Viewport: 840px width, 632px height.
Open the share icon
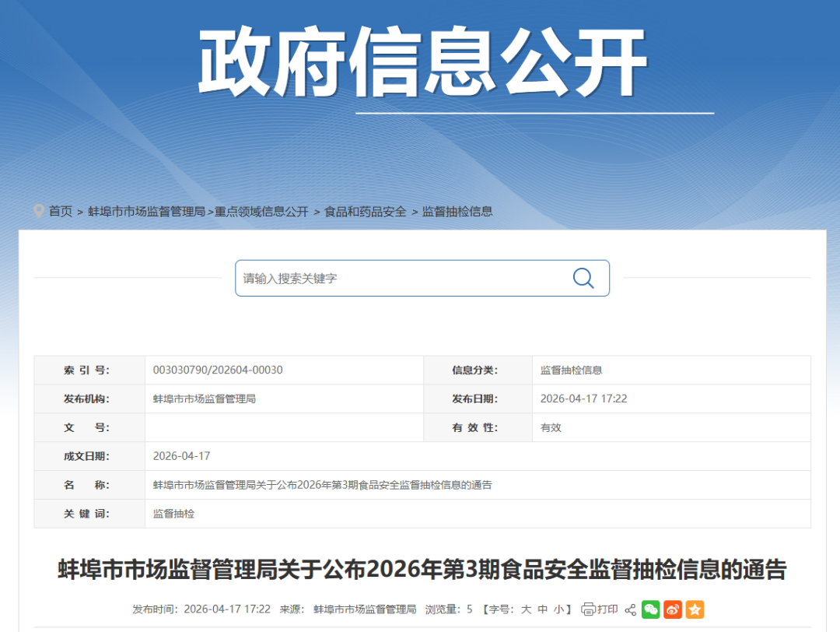click(x=631, y=609)
